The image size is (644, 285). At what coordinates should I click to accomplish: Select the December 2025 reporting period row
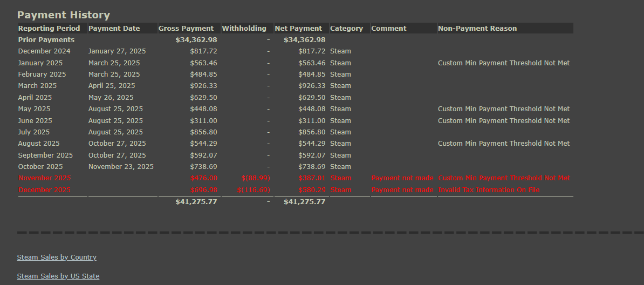[x=296, y=189]
